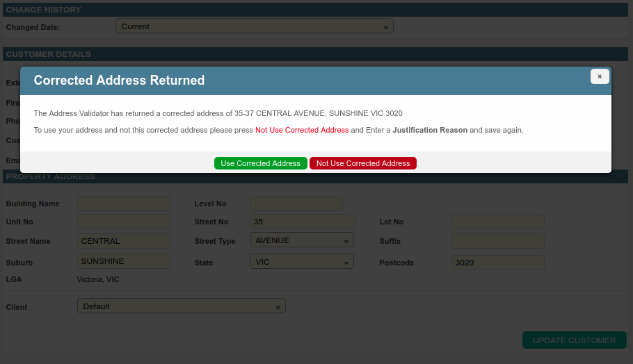The width and height of the screenshot is (633, 364).
Task: Focus the Lot No input field
Action: pos(497,222)
